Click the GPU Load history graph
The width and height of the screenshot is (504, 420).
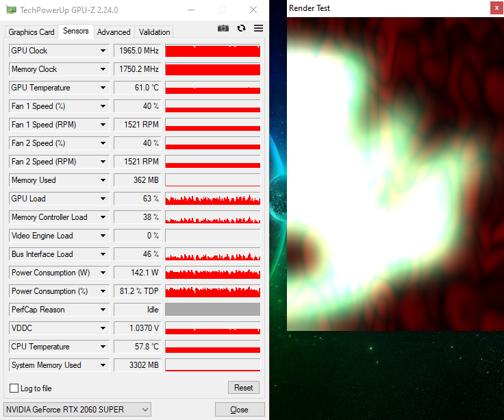212,199
